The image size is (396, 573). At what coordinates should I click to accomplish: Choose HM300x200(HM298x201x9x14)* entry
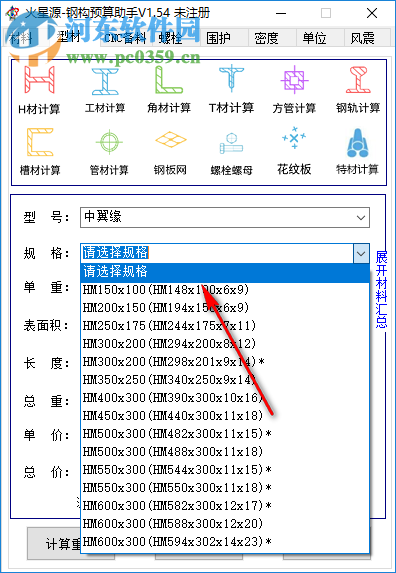point(225,361)
